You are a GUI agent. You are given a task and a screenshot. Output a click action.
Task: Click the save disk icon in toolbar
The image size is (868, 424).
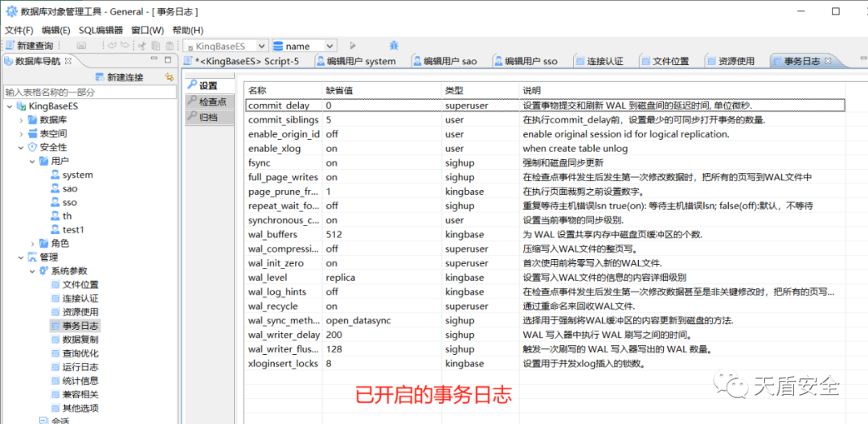click(x=81, y=46)
